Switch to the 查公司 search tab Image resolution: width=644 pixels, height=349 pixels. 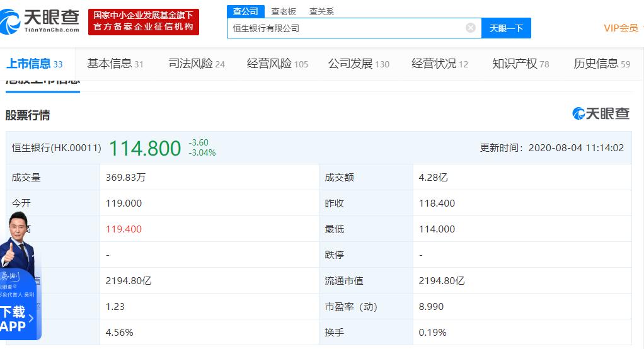coord(246,11)
